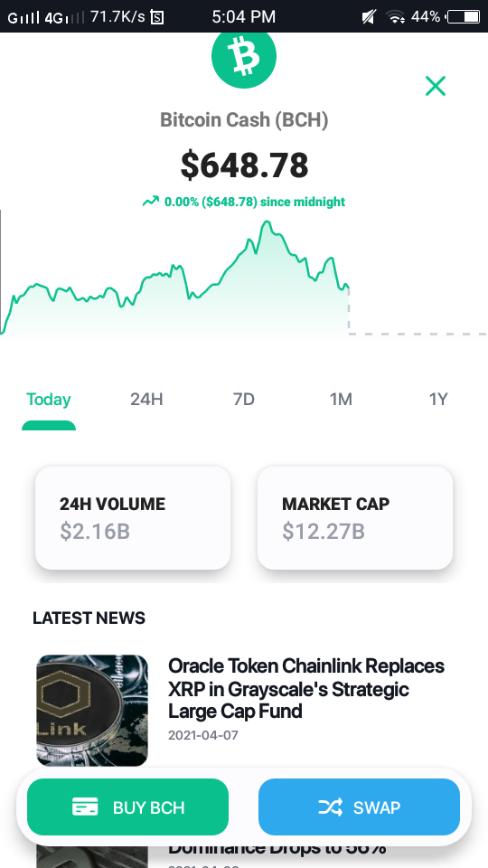
Task: Tap the MARKET CAP card
Action: (355, 517)
